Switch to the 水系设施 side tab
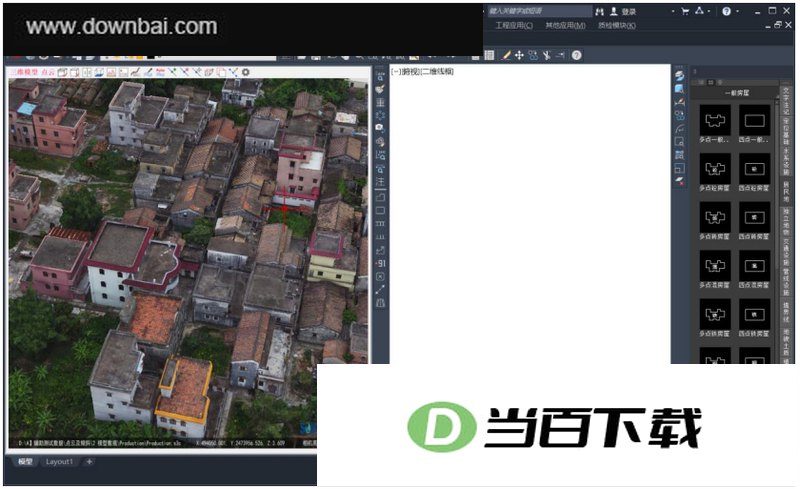 tap(786, 162)
